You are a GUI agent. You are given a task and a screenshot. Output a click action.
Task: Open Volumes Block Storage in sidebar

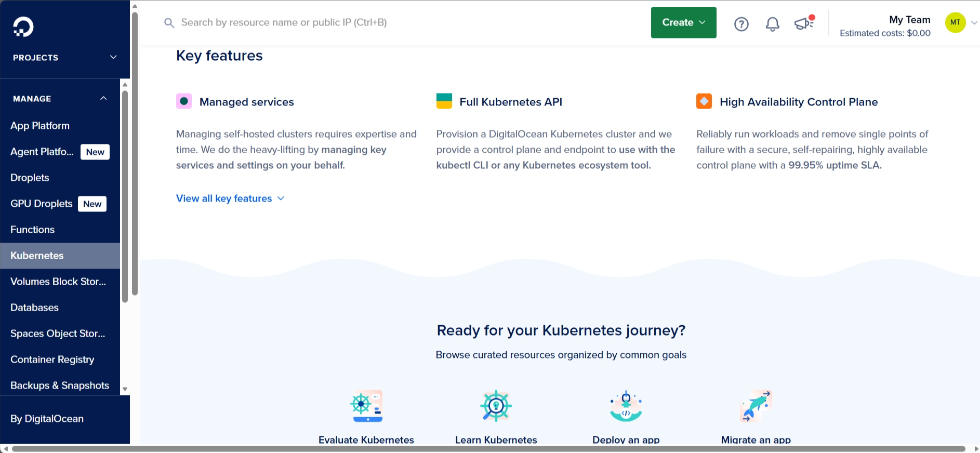tap(60, 282)
